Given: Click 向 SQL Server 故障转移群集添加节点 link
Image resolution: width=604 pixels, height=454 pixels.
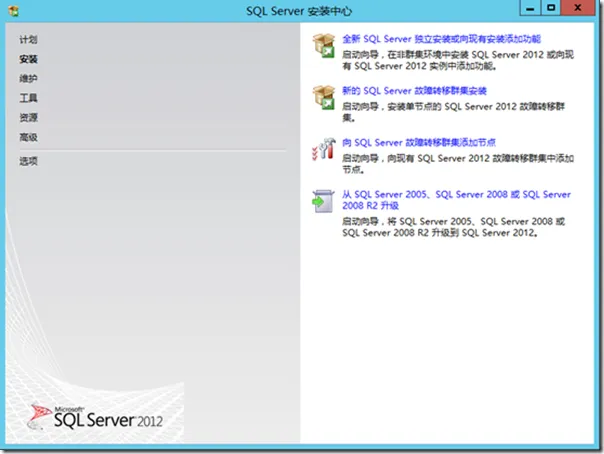Looking at the screenshot, I should pyautogui.click(x=419, y=143).
